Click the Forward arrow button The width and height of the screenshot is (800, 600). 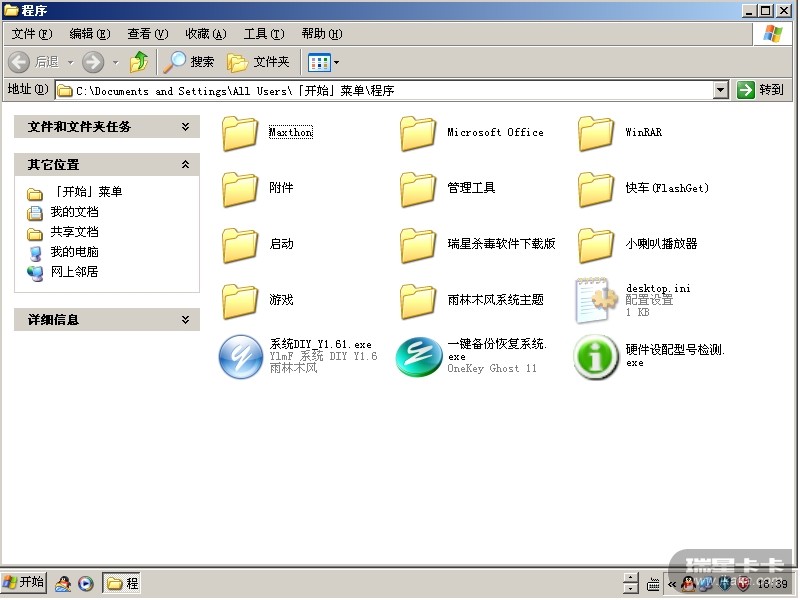tap(93, 62)
